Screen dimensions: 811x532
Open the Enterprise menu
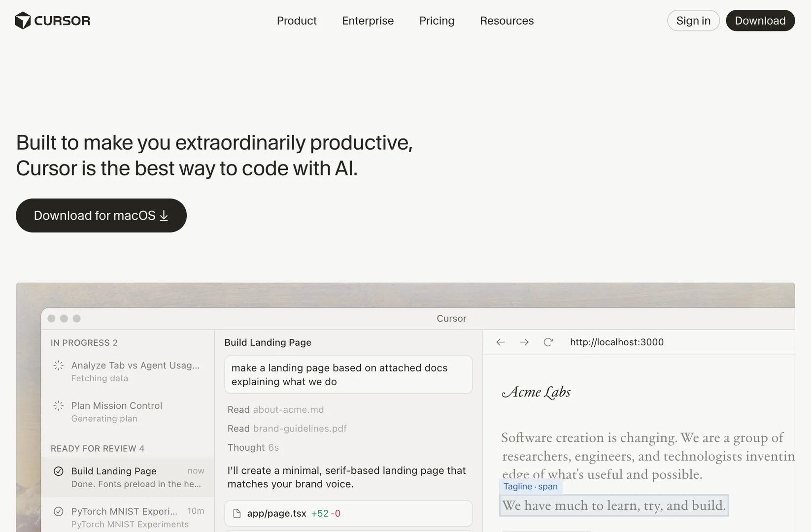point(368,21)
